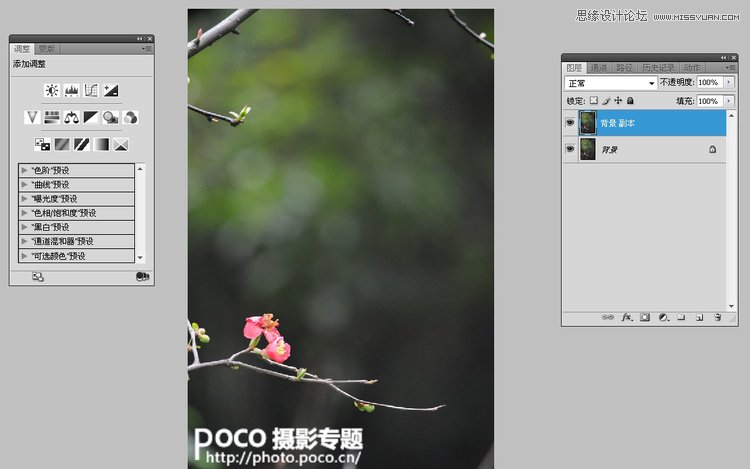750x469 pixels.
Task: Add a Black & White adjustment
Action: 91,117
